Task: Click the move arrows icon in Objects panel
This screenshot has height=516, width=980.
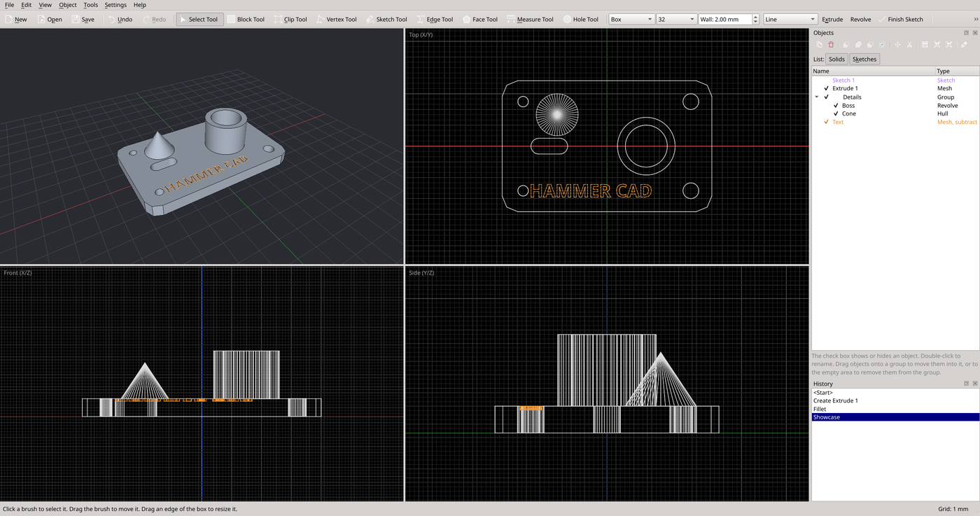Action: 897,45
